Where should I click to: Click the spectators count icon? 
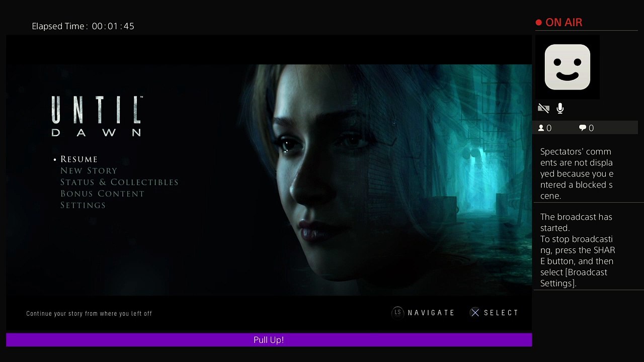click(541, 128)
